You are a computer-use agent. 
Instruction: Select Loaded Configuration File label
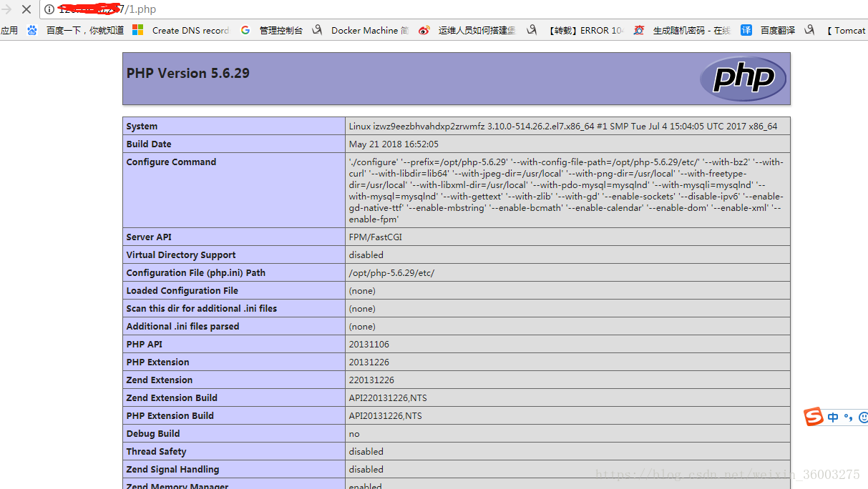click(182, 291)
